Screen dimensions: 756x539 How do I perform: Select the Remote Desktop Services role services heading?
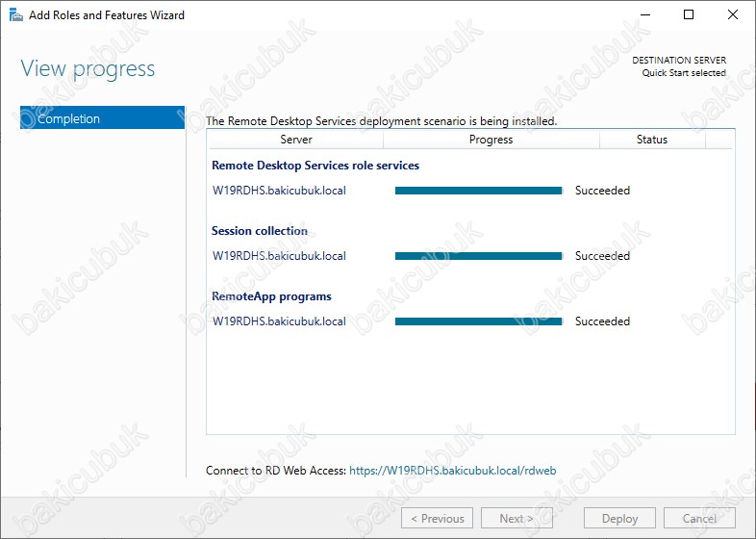(315, 166)
